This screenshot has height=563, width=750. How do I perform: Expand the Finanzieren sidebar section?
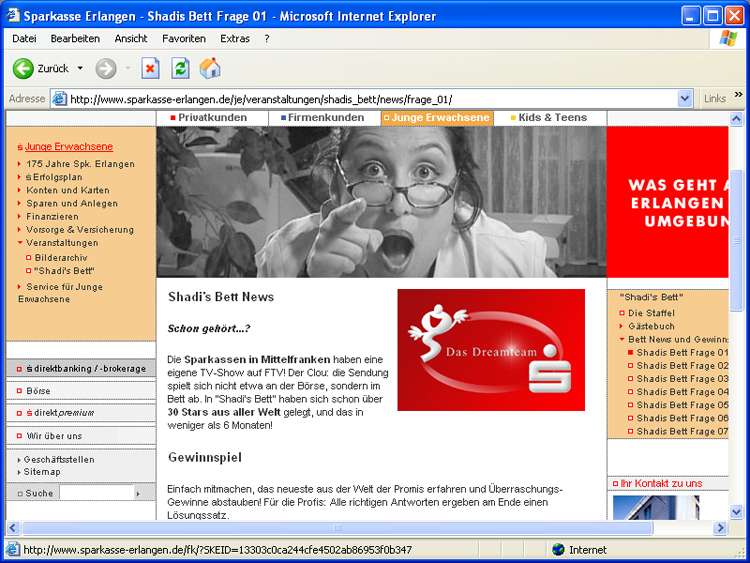tap(52, 216)
